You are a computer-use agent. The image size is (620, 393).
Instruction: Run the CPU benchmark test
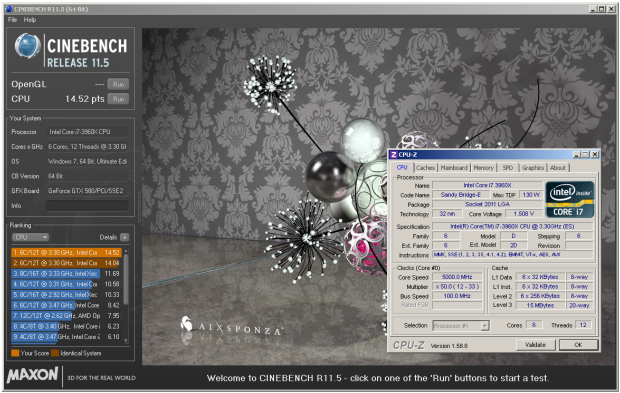[x=118, y=99]
